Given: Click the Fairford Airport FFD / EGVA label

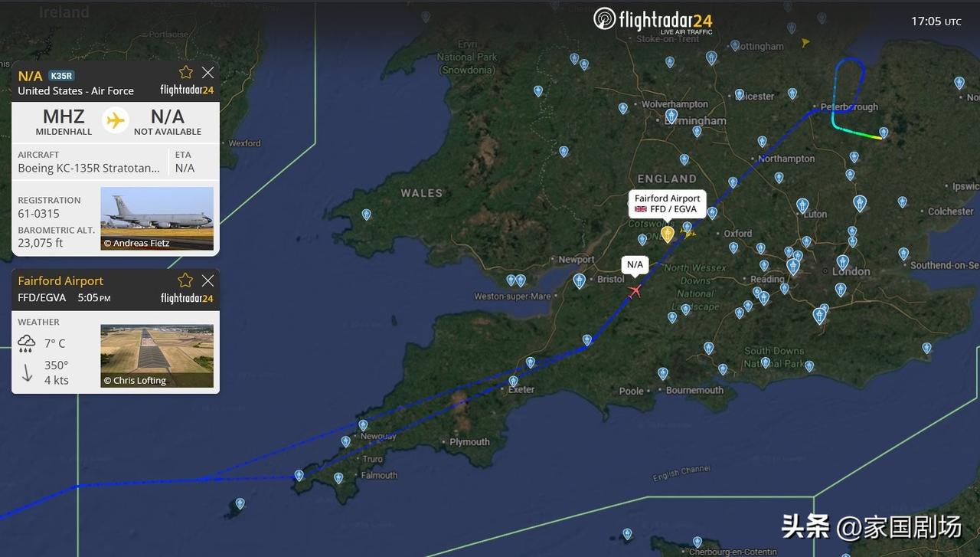Looking at the screenshot, I should click(668, 204).
